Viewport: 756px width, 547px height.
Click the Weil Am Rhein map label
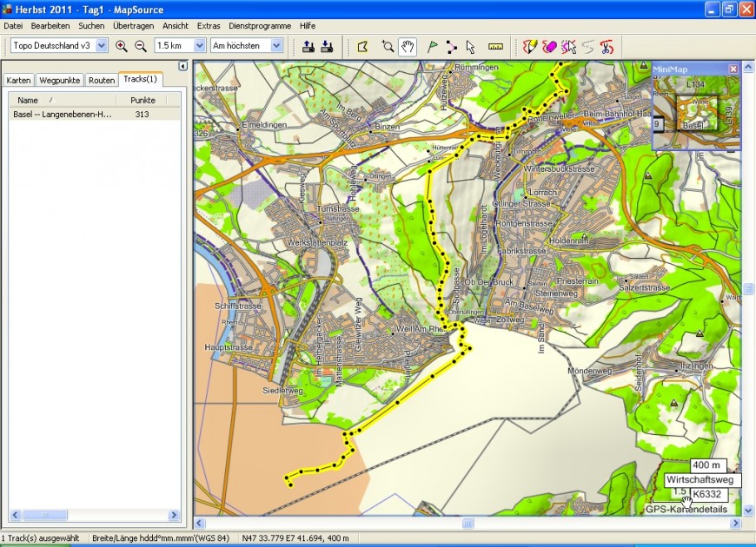click(423, 330)
